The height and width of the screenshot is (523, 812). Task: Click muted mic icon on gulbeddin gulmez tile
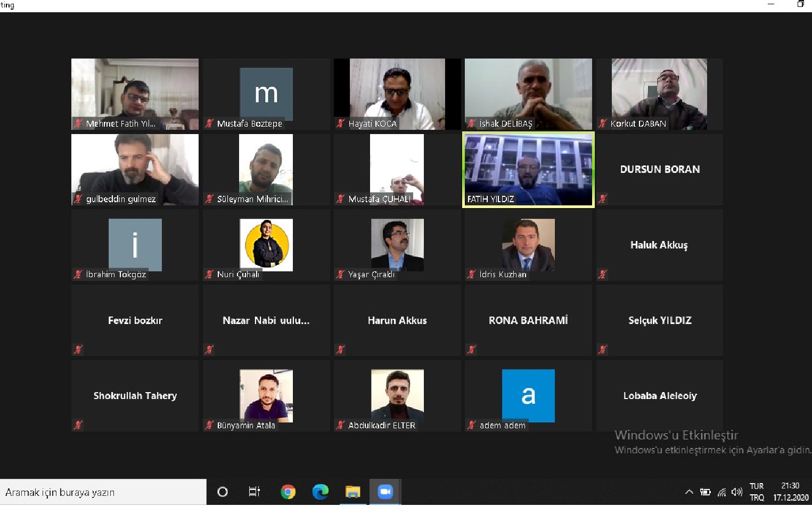coord(78,199)
